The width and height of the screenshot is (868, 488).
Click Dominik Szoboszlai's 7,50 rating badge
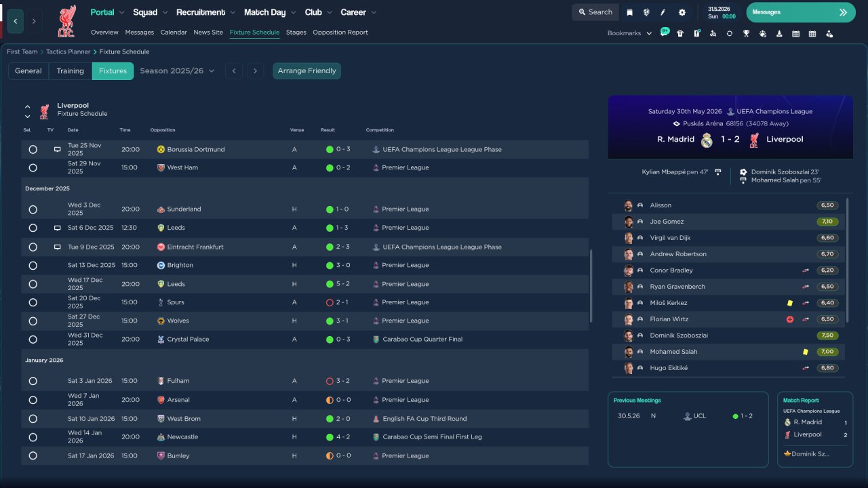[x=828, y=335]
